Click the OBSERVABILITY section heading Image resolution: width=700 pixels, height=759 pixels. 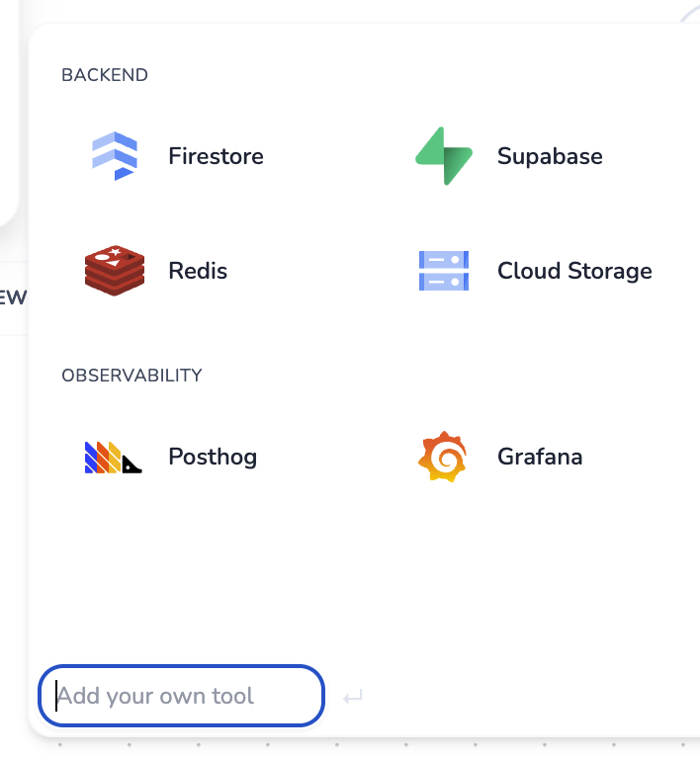point(131,376)
